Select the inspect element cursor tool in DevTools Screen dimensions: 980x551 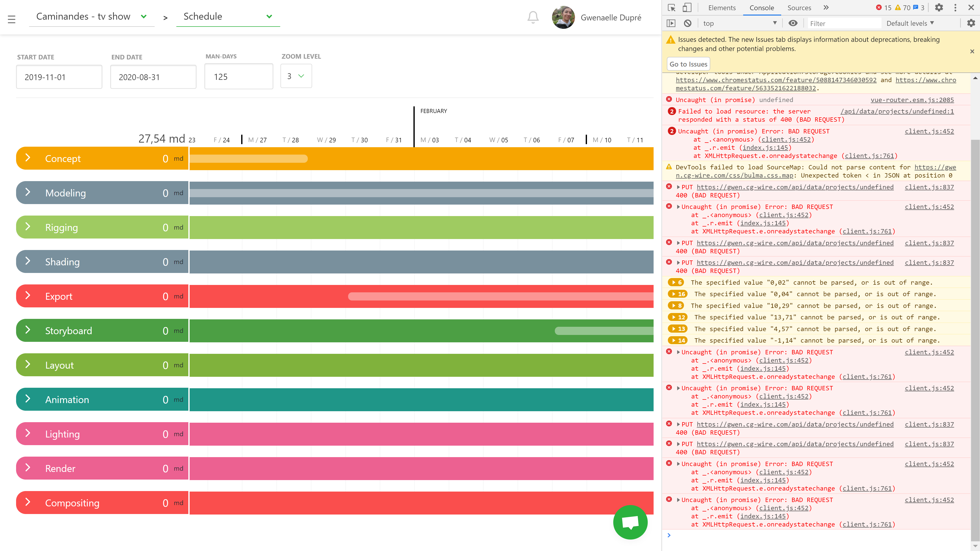(672, 7)
